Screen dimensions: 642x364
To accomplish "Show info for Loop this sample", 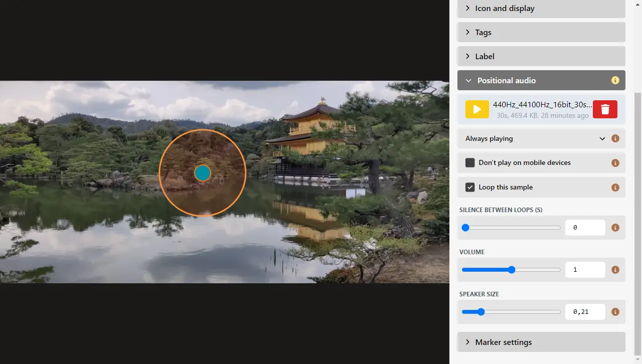I will [615, 188].
